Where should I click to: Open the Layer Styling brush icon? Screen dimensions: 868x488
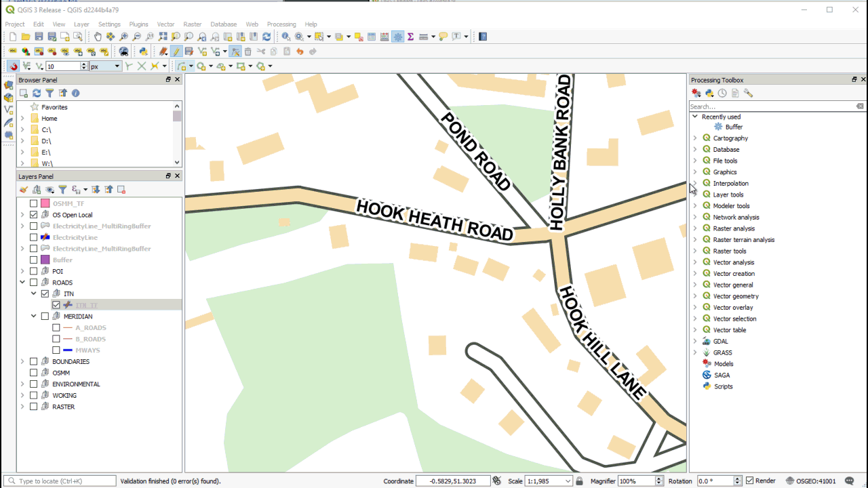point(24,190)
